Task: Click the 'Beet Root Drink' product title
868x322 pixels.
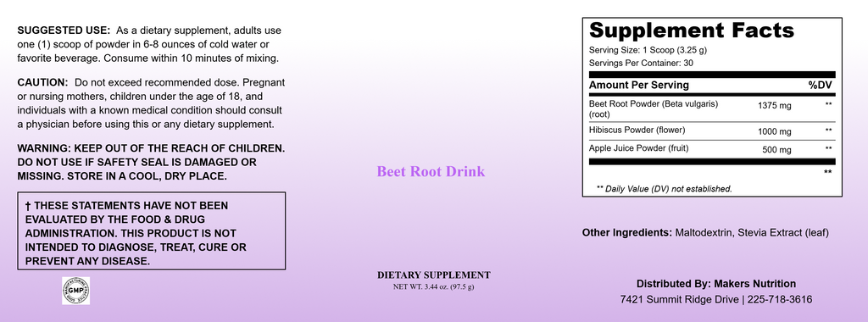Action: point(431,171)
